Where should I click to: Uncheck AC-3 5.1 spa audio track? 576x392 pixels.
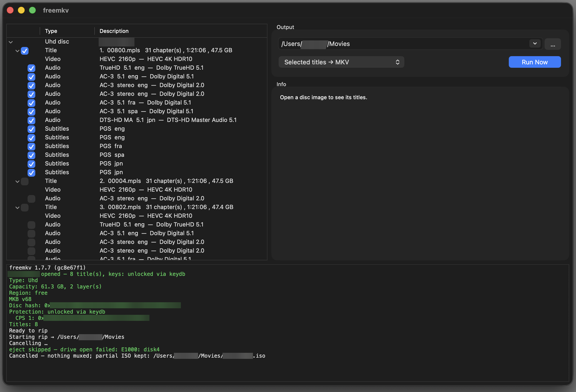[32, 112]
